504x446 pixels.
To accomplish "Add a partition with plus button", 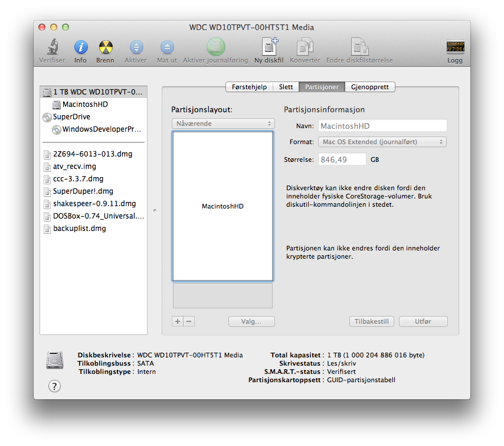I will (x=178, y=321).
